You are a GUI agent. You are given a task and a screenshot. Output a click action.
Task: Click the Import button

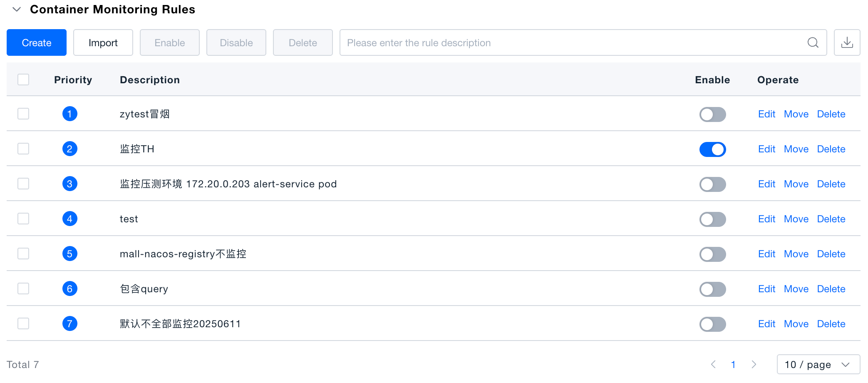(103, 42)
